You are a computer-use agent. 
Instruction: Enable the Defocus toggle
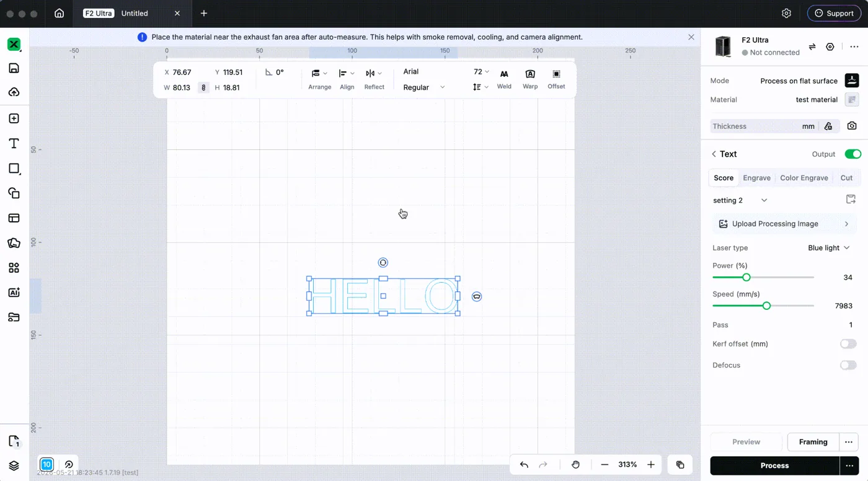pyautogui.click(x=848, y=365)
